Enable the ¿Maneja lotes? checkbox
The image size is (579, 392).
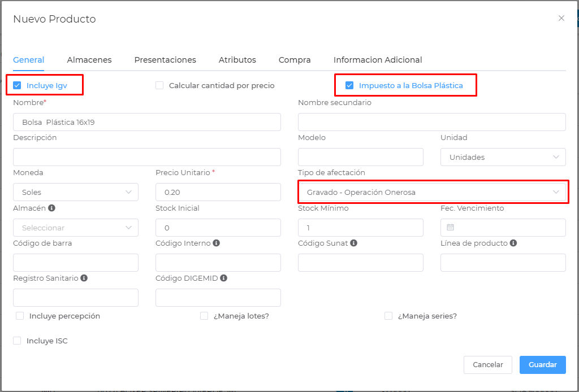[x=204, y=316]
